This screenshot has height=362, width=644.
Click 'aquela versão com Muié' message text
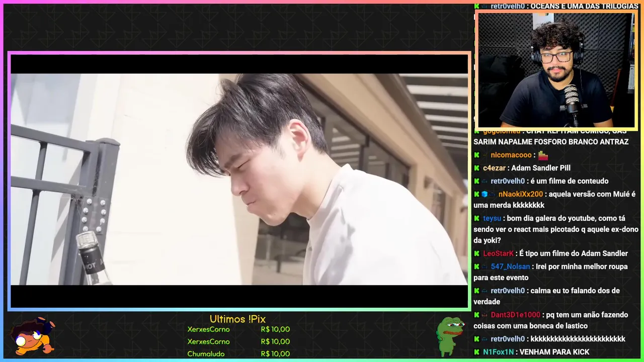click(x=554, y=200)
